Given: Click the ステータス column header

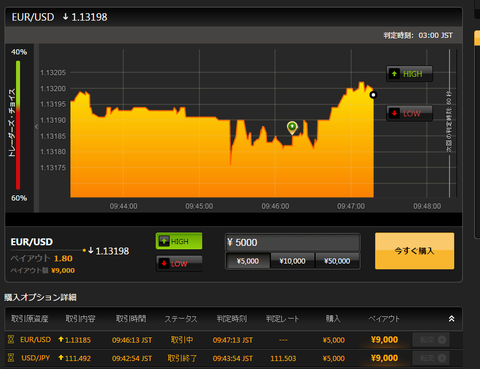Looking at the screenshot, I should [181, 319].
